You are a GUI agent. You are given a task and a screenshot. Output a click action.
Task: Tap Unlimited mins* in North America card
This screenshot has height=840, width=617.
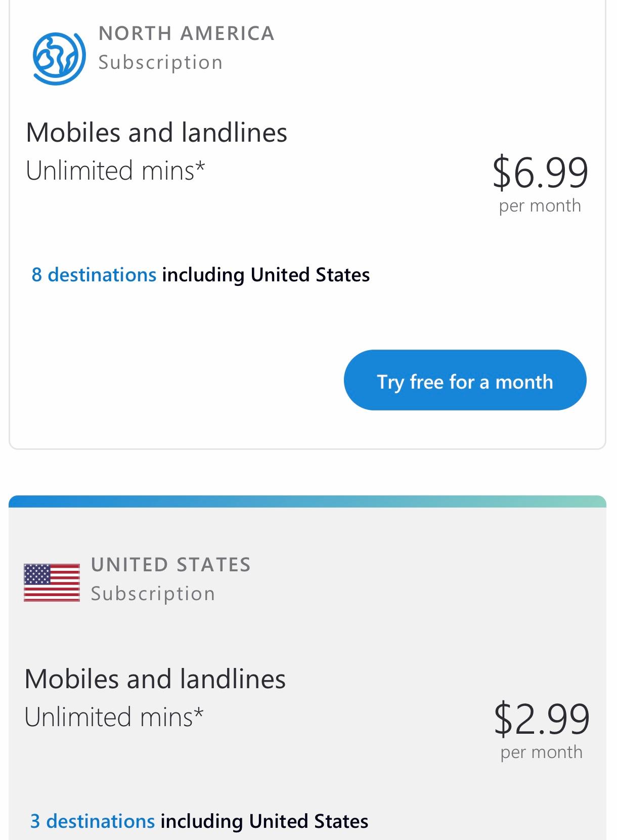click(115, 171)
